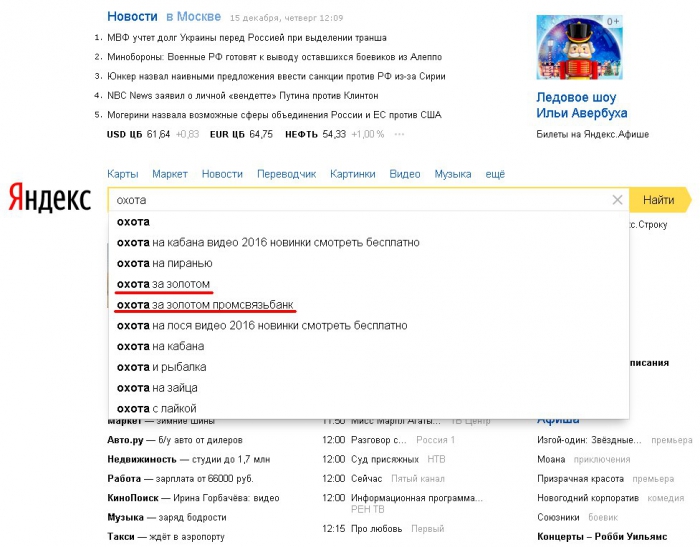Open the Музыка service tab
Screen dimensions: 700x547
click(x=453, y=174)
